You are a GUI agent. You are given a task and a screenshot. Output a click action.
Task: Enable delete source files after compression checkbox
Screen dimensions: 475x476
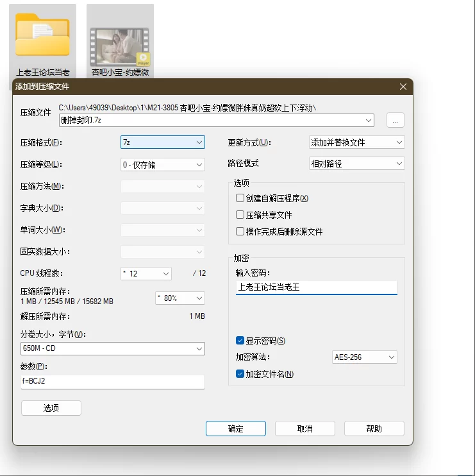pos(240,232)
